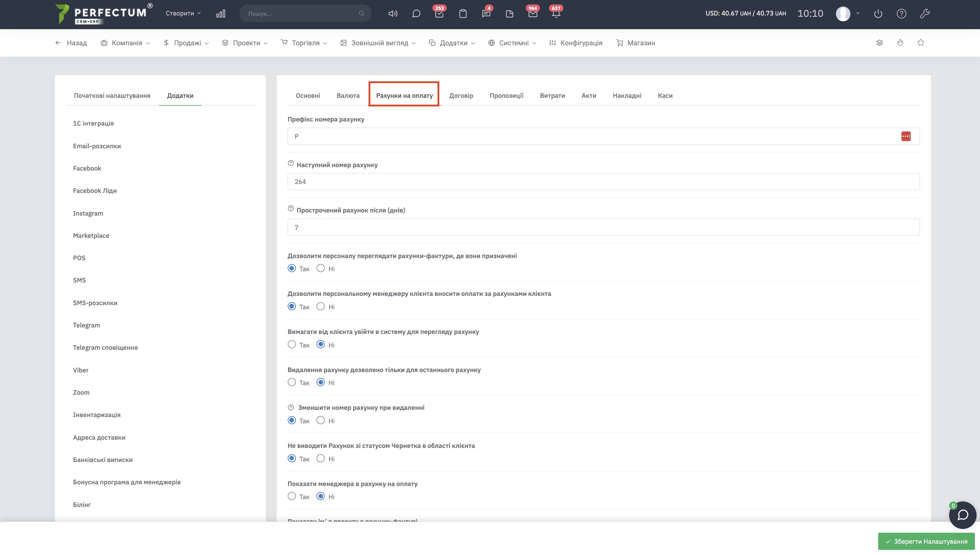Click the power logout icon
The height and width of the screenshot is (554, 980).
click(878, 14)
